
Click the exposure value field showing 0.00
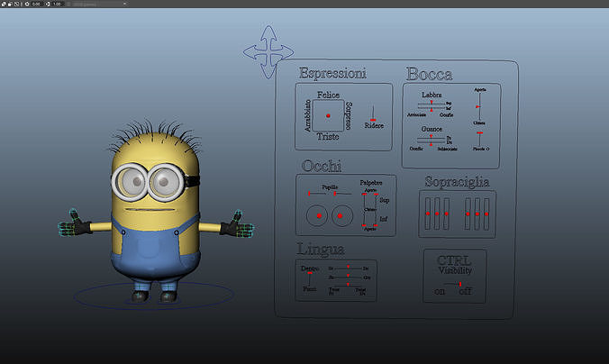[37, 4]
